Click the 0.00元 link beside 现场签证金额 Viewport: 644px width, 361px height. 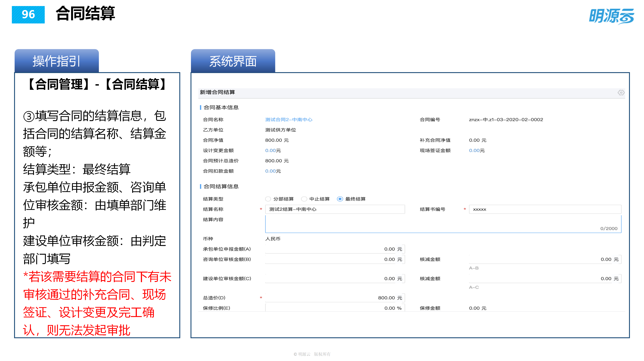477,150
